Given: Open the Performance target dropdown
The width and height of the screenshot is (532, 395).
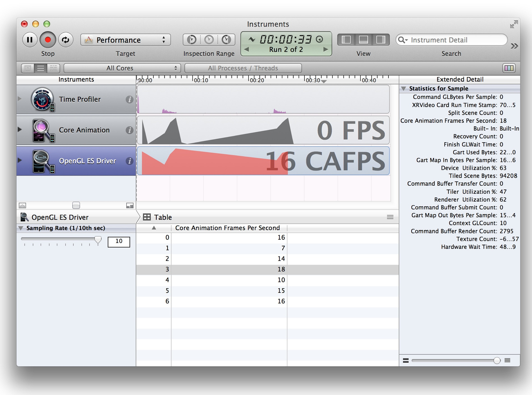Looking at the screenshot, I should point(125,40).
